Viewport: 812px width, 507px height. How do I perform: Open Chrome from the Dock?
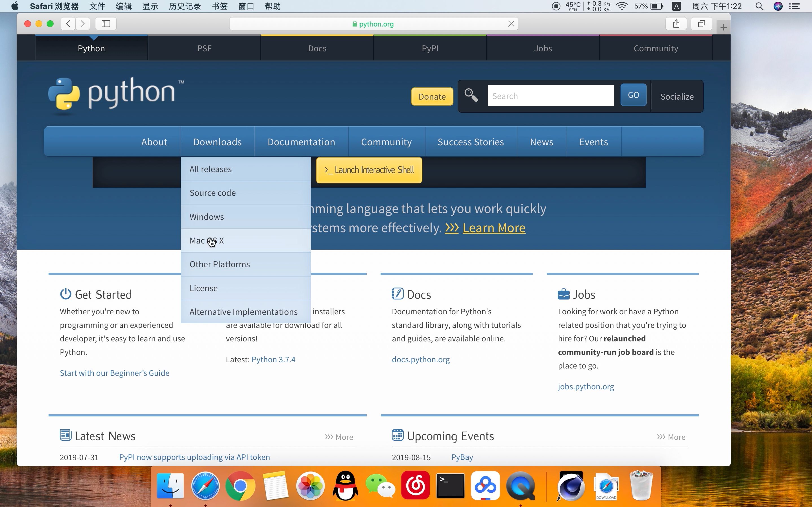tap(240, 486)
